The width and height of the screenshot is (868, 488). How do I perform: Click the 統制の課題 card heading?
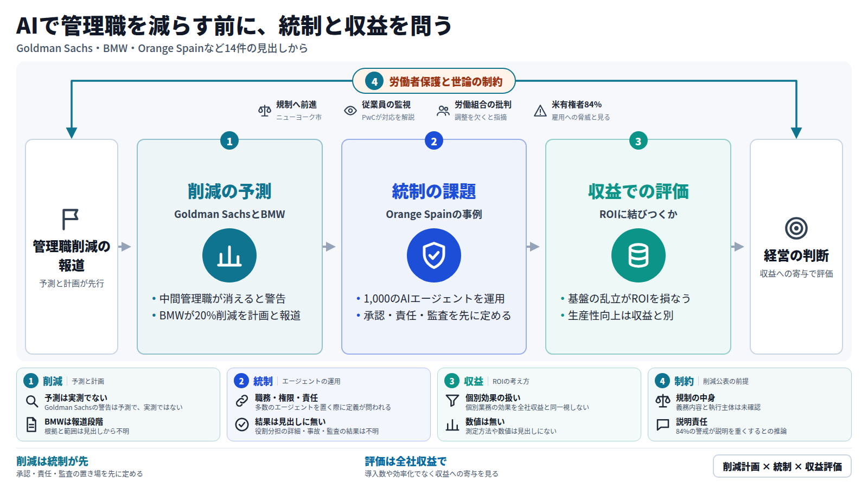coord(434,191)
